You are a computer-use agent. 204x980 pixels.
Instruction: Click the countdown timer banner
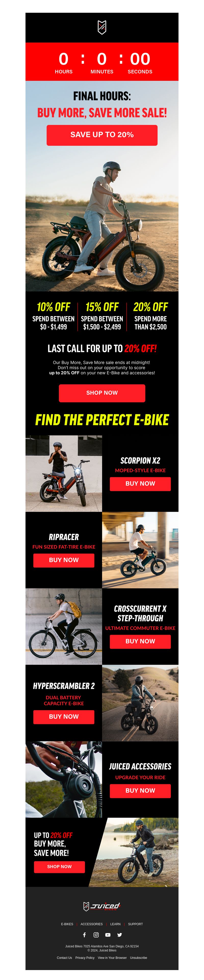click(x=102, y=62)
